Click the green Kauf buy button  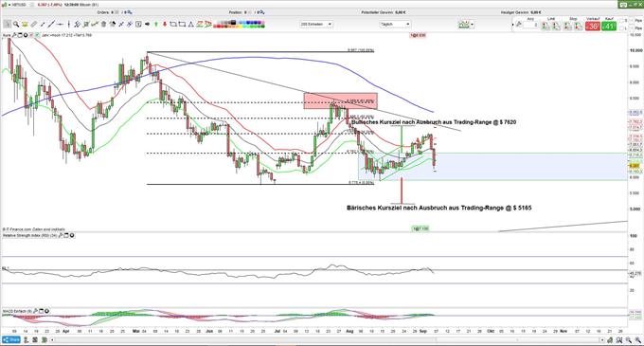[609, 27]
